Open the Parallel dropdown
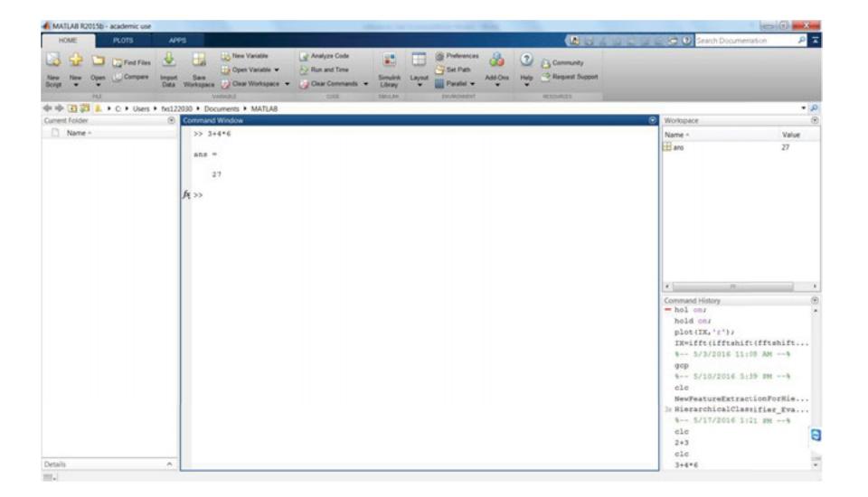The width and height of the screenshot is (868, 497). [455, 83]
